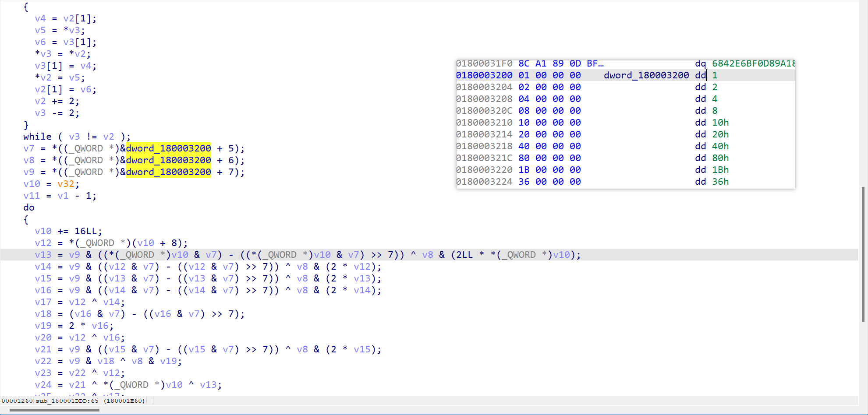Select variable v32 in the v10 assignment
Viewport: 868px width, 415px height.
point(67,184)
